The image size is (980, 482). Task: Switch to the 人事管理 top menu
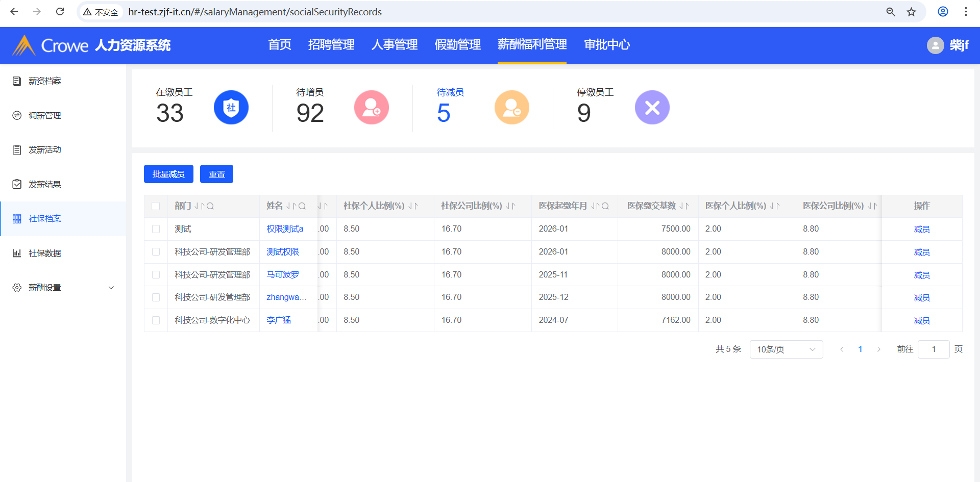coord(394,45)
